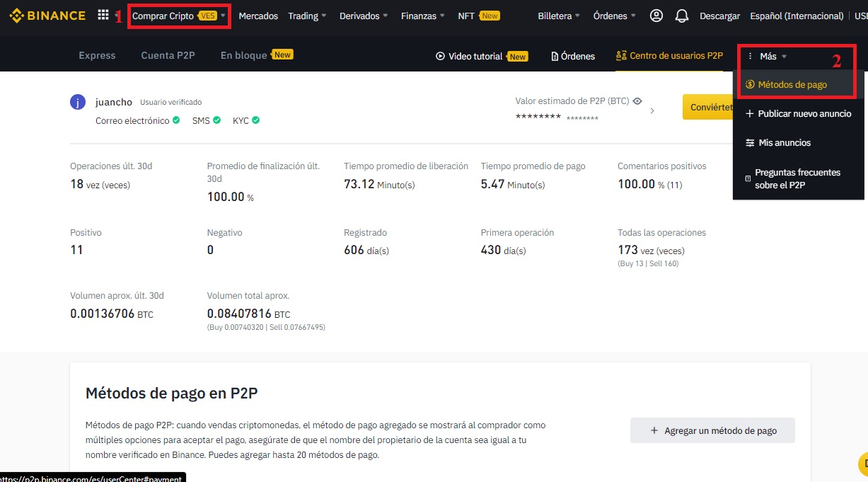Collapse the Más dropdown menu
Viewport: 868px width, 482px height.
(x=768, y=56)
